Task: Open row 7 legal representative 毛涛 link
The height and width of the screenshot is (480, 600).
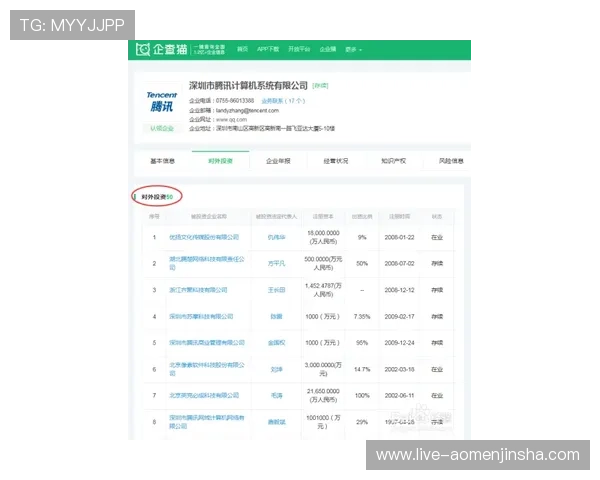Action: point(276,395)
